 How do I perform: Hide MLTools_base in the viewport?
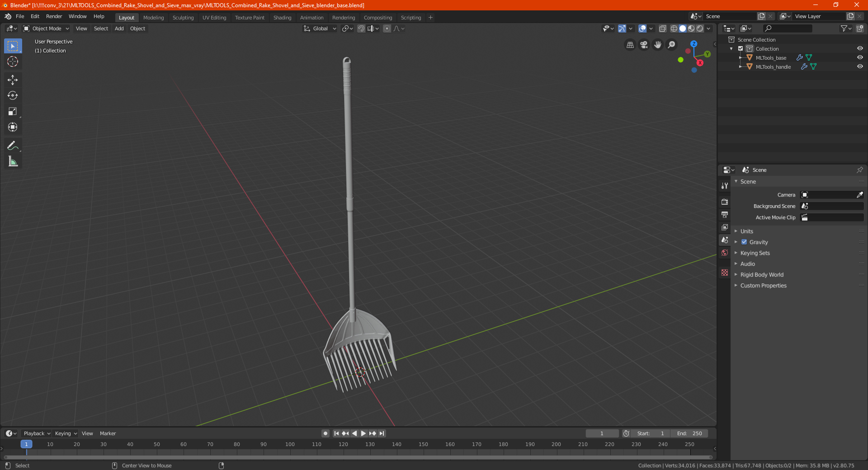click(860, 57)
